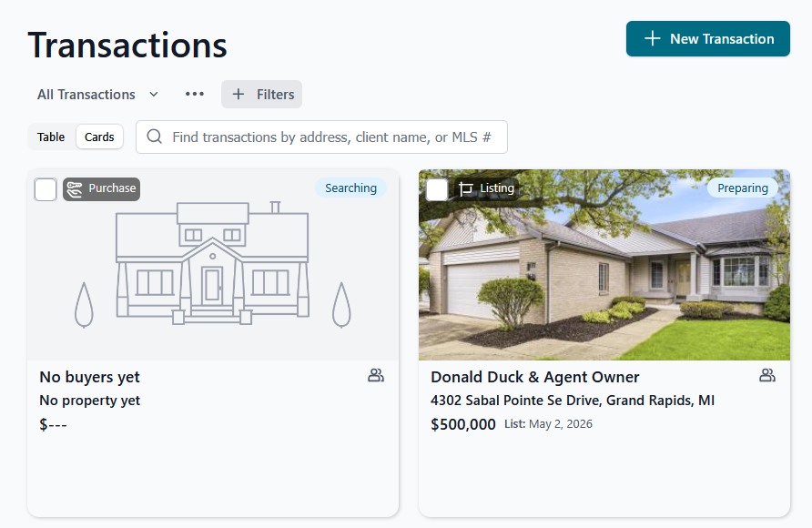The image size is (812, 528).
Task: Click the plus icon beside Filters
Action: coord(239,94)
